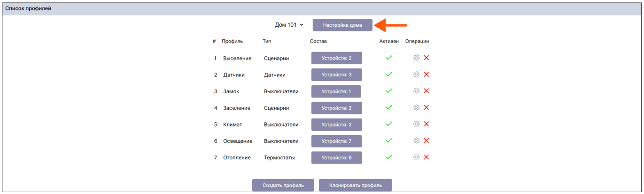This screenshot has width=644, height=194.
Task: Delete the Освещение profile with red X
Action: (x=427, y=141)
